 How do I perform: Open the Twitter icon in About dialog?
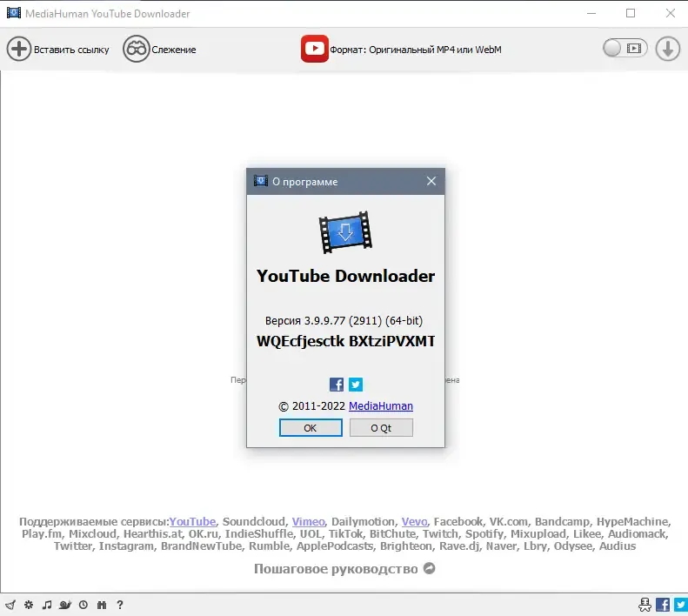[x=356, y=385]
